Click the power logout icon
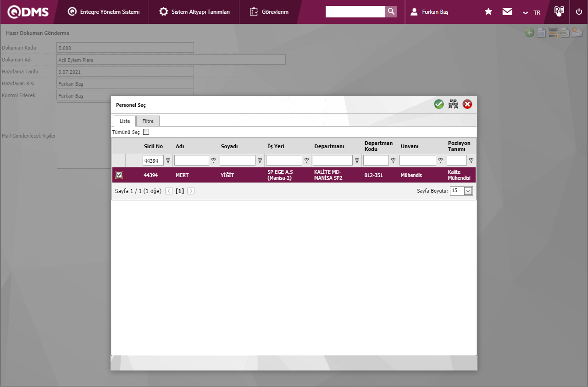The width and height of the screenshot is (588, 387). [x=579, y=12]
